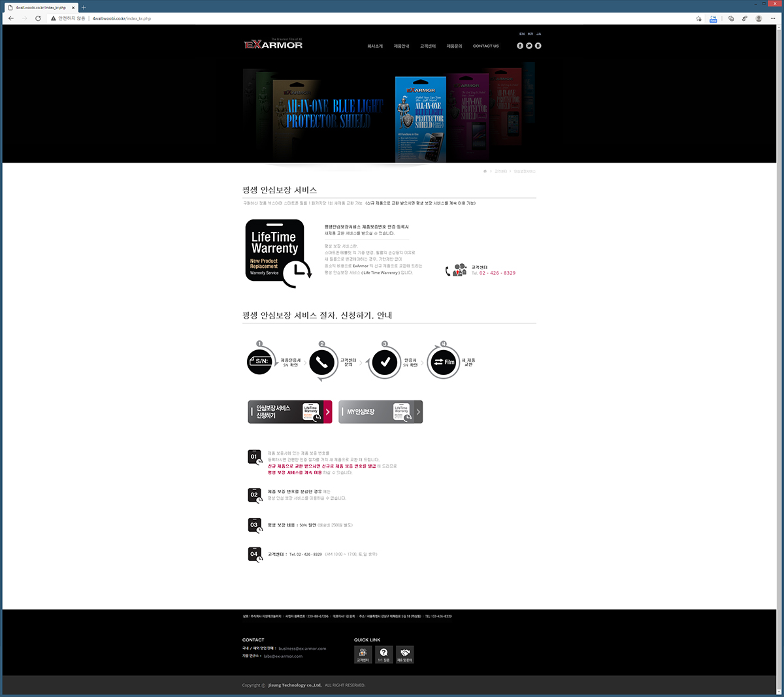Click the browser address bar
The width and height of the screenshot is (784, 697).
click(x=392, y=18)
